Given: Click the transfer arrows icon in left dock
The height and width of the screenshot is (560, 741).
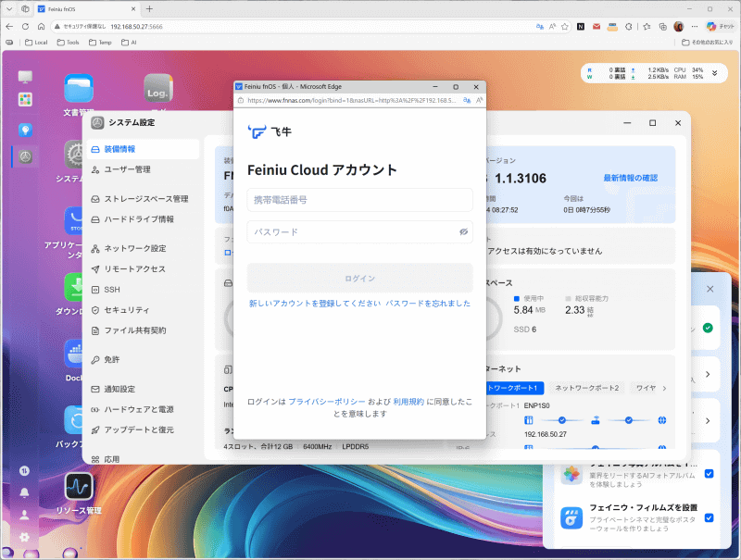Looking at the screenshot, I should 24,471.
